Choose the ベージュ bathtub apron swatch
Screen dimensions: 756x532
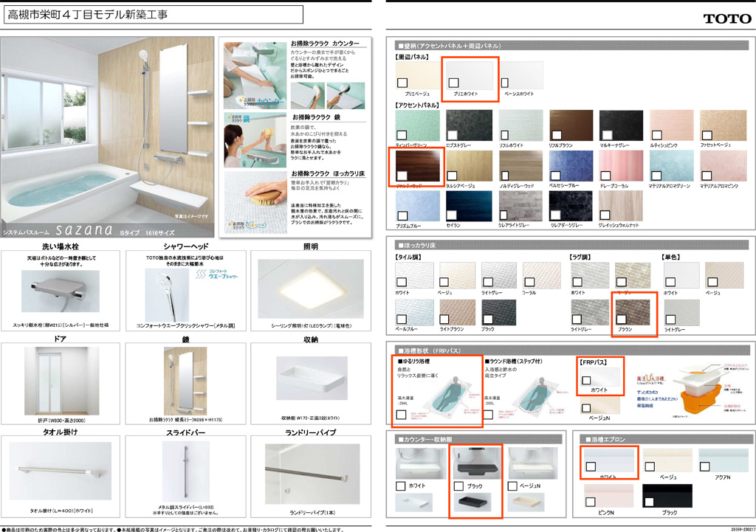[667, 460]
